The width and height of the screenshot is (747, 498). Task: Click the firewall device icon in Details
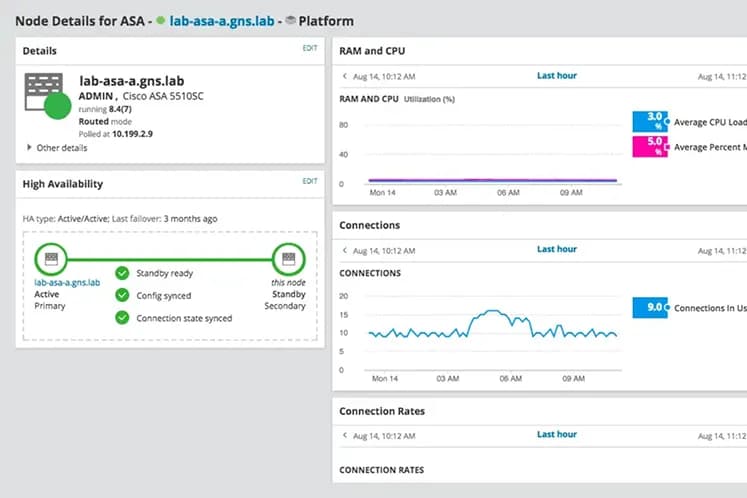pyautogui.click(x=47, y=95)
